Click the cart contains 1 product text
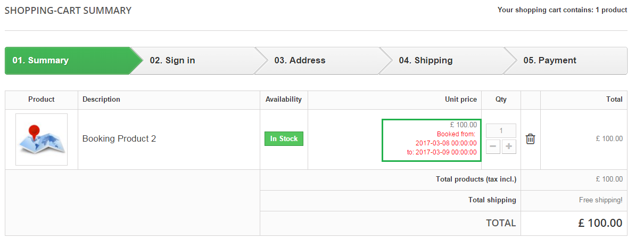Viewport: 644px width, 246px height. (562, 10)
